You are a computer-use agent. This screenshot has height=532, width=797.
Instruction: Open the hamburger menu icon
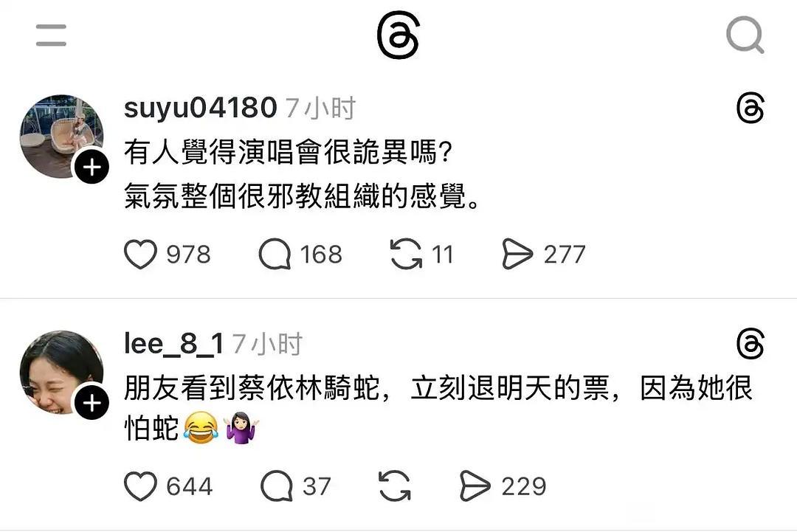click(51, 35)
